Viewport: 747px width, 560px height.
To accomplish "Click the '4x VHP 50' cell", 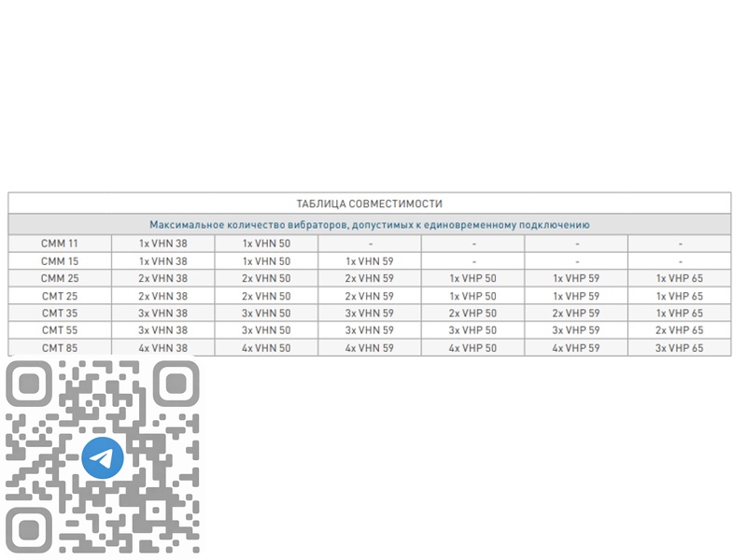I will pos(472,348).
